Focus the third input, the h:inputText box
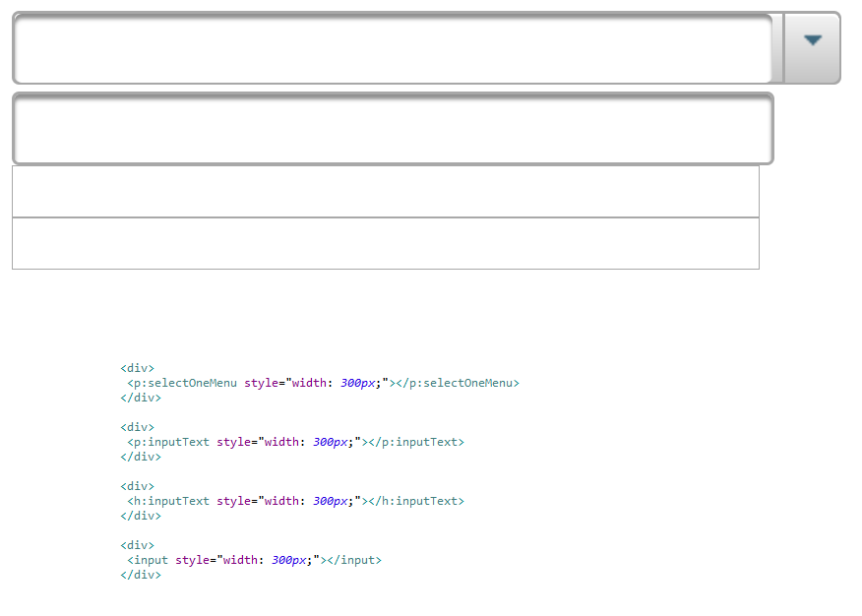The width and height of the screenshot is (862, 616). [x=386, y=191]
